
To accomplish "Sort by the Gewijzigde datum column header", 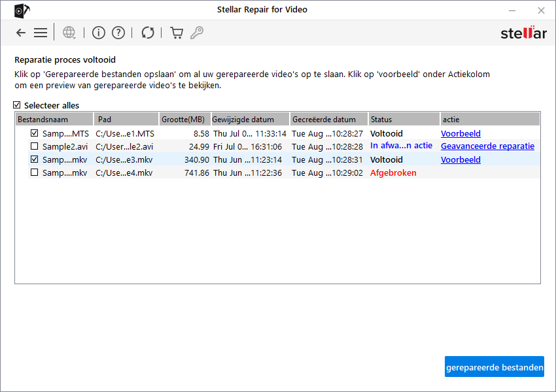I will 250,120.
